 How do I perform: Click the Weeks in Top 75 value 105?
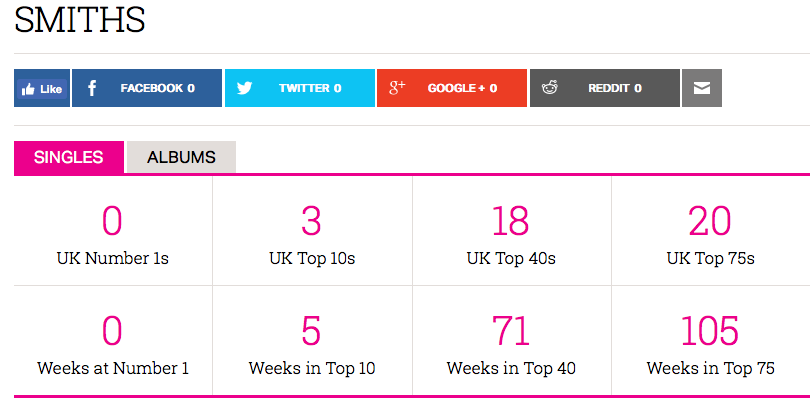click(710, 331)
